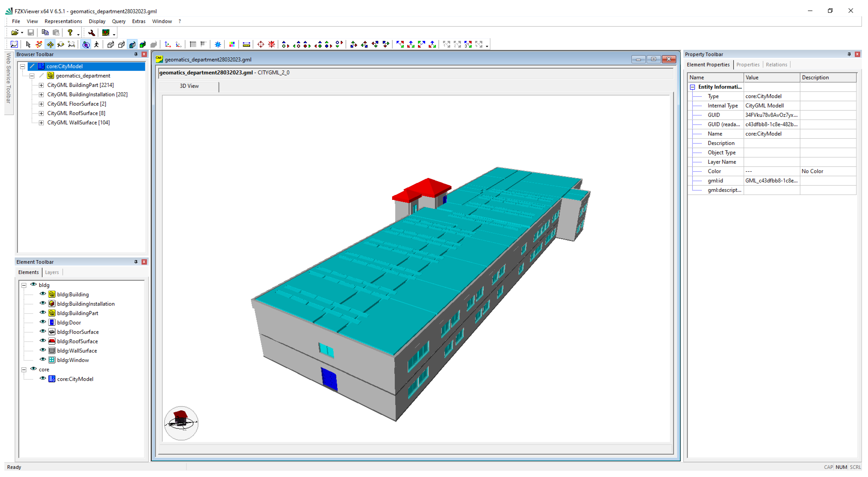Viewport: 868px width, 477px height.
Task: Select geomatics_department tree item
Action: 83,76
